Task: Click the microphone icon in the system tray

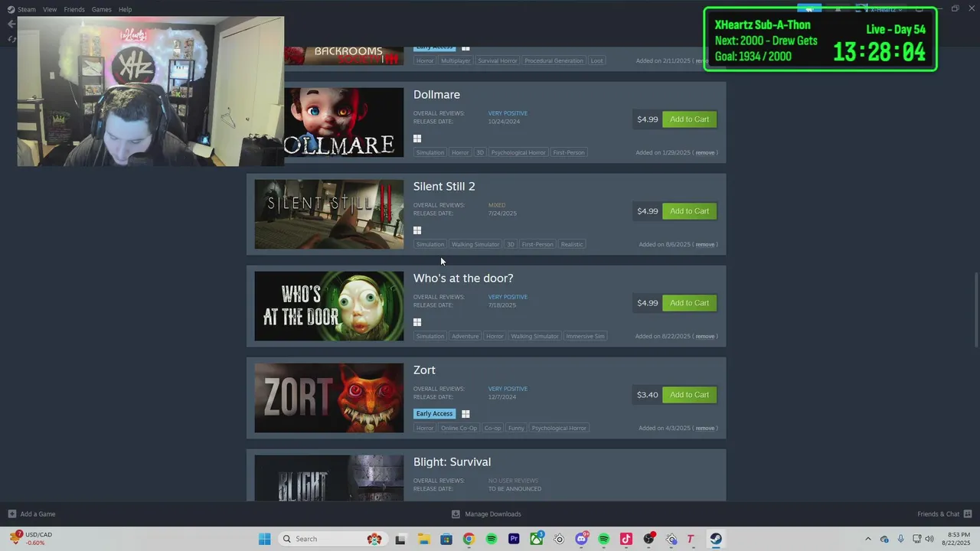Action: coord(900,539)
